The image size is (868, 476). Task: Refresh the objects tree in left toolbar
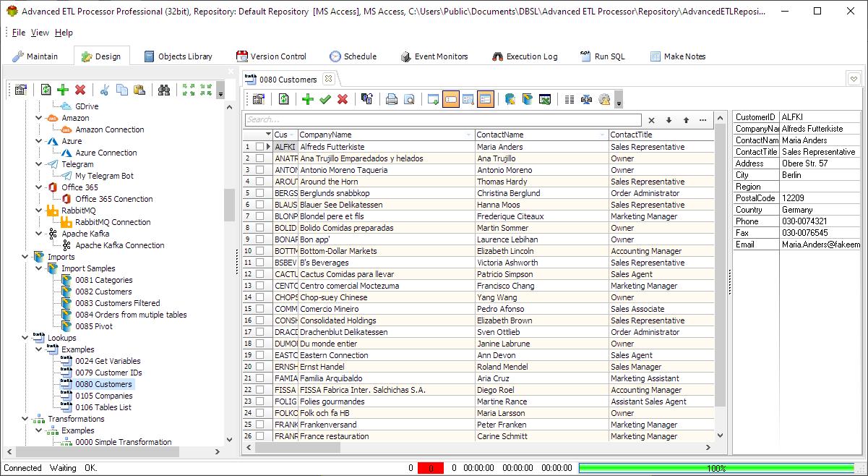tap(46, 90)
